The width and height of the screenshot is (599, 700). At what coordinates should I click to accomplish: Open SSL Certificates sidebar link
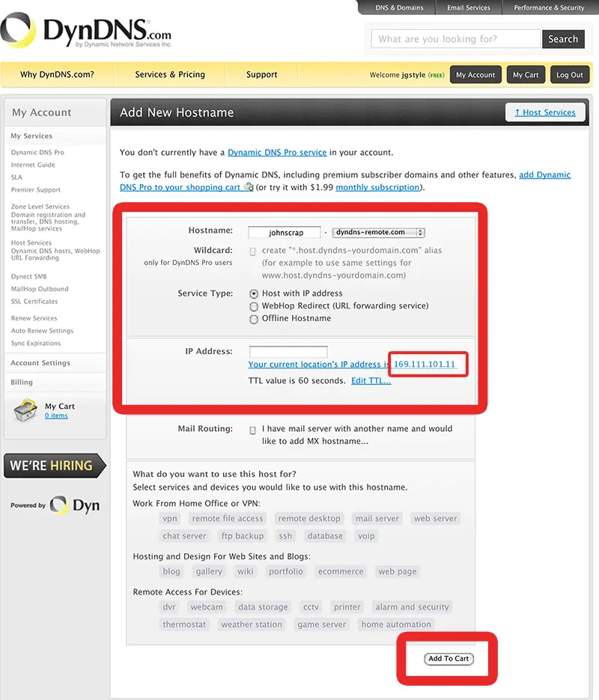[x=34, y=302]
